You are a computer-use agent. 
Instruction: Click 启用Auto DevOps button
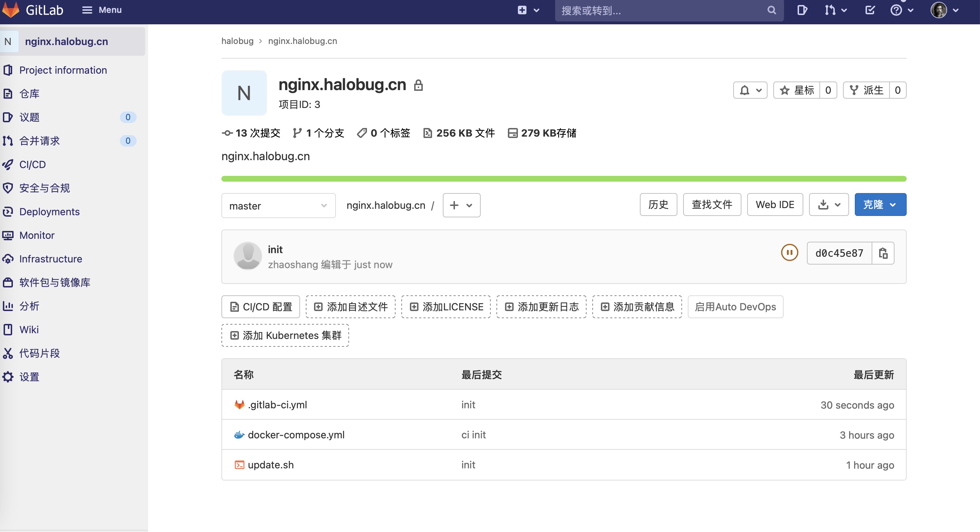(735, 306)
